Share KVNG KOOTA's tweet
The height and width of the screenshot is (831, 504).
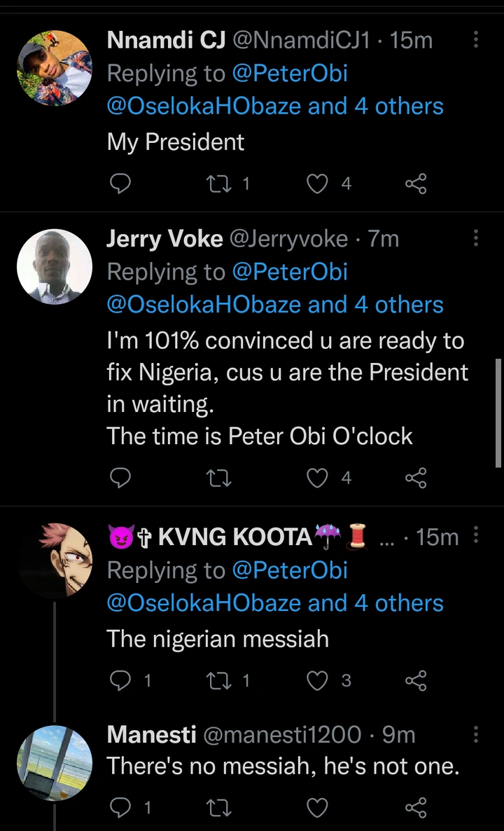point(416,680)
